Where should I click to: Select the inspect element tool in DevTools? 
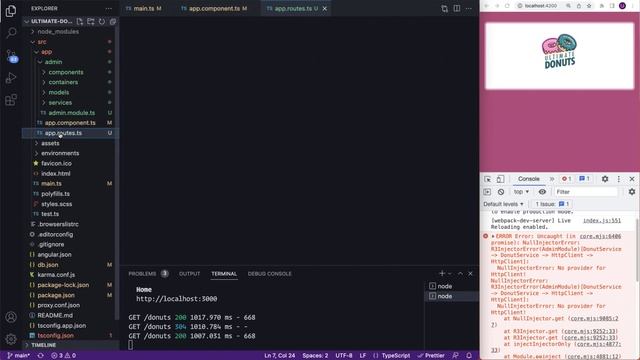click(x=487, y=179)
